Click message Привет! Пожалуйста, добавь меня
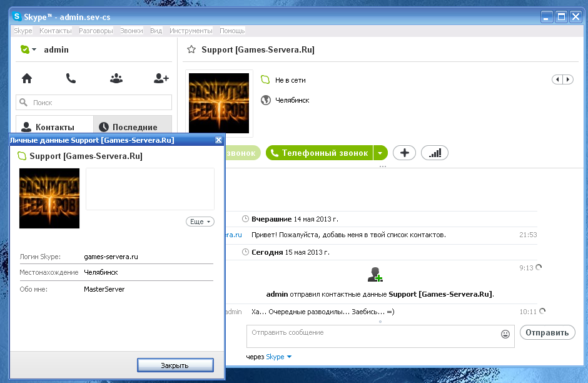Image resolution: width=588 pixels, height=383 pixels. click(349, 235)
